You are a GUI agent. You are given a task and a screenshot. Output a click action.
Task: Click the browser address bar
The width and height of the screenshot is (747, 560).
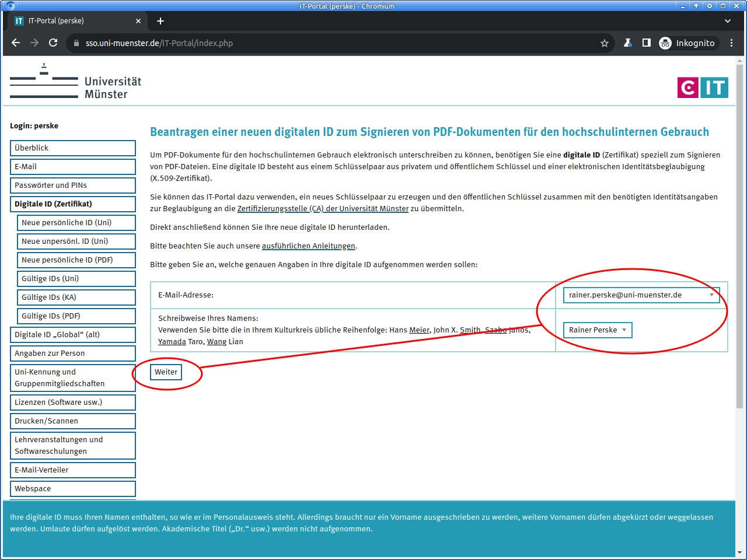click(x=338, y=43)
